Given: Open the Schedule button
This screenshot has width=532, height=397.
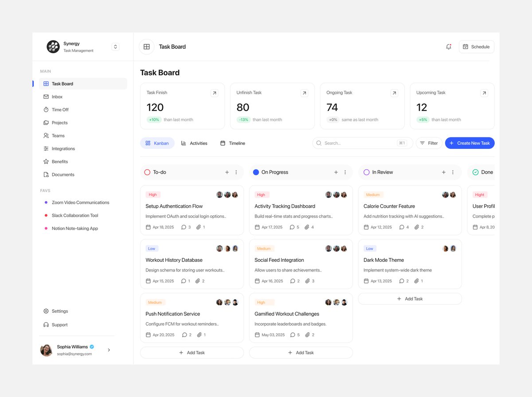Looking at the screenshot, I should [x=477, y=47].
